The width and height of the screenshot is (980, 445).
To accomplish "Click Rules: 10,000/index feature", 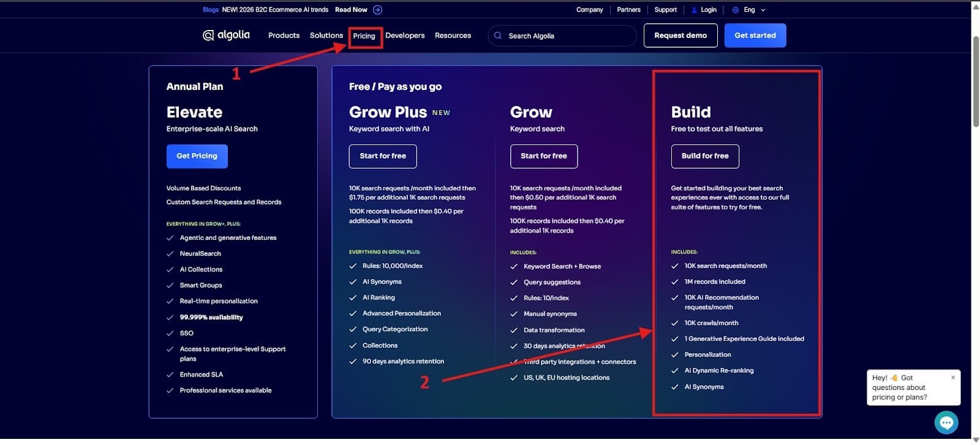I will 393,266.
